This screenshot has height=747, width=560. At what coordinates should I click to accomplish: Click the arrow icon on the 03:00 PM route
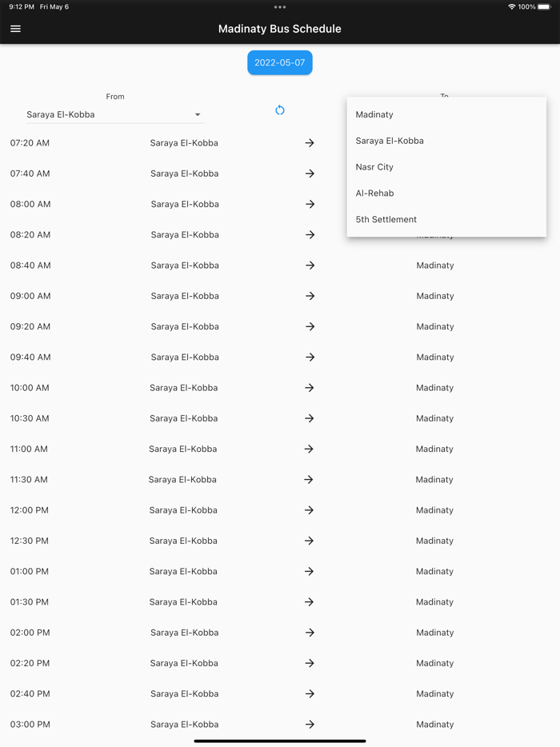coord(310,724)
